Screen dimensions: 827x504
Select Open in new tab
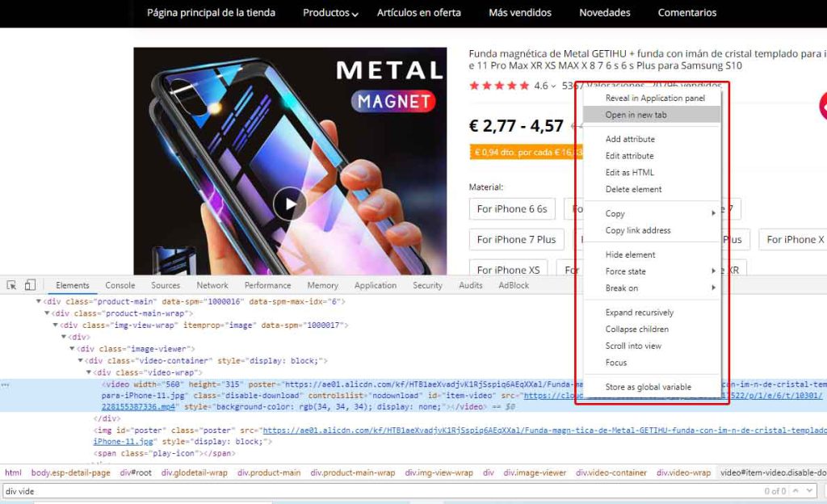652,115
